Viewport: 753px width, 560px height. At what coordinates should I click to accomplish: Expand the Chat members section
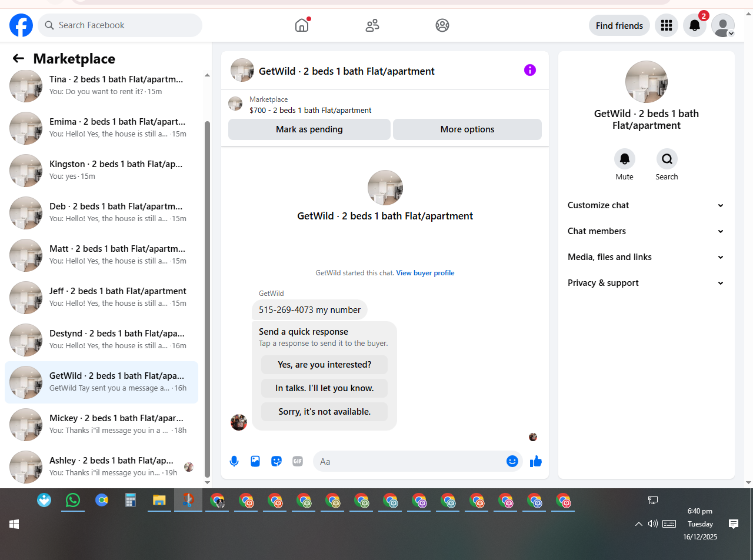(x=646, y=231)
